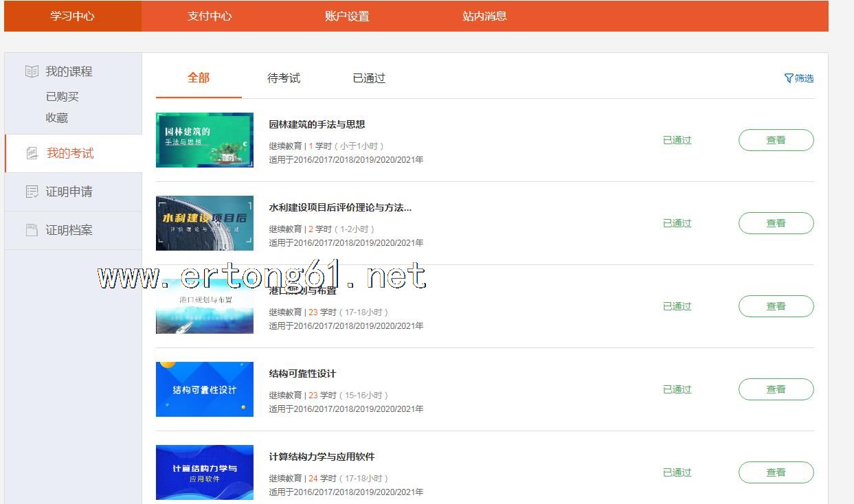This screenshot has width=854, height=504.
Task: Switch to the 待考试 tab
Action: [x=284, y=78]
